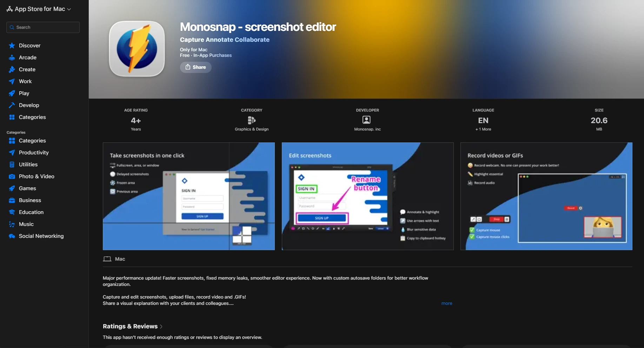Open the Games rocket icon
Screen dimensions: 644x348
click(12, 188)
